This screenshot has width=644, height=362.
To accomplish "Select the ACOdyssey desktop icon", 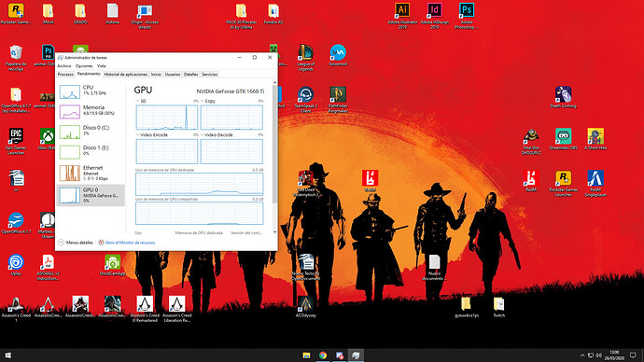I will coord(305,307).
